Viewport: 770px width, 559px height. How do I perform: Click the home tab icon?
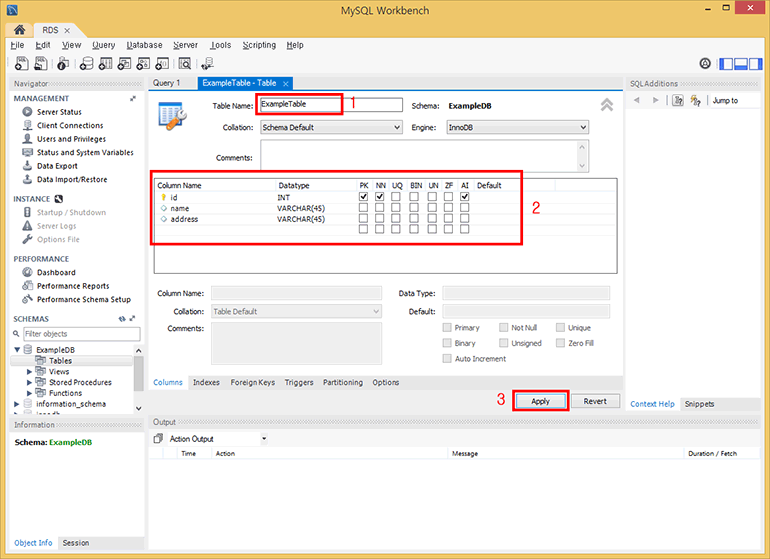(19, 30)
